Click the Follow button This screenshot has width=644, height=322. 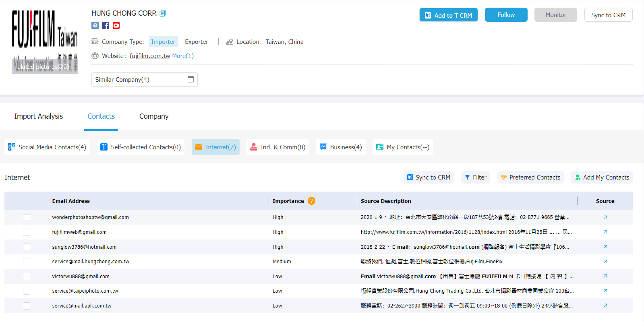(x=506, y=15)
